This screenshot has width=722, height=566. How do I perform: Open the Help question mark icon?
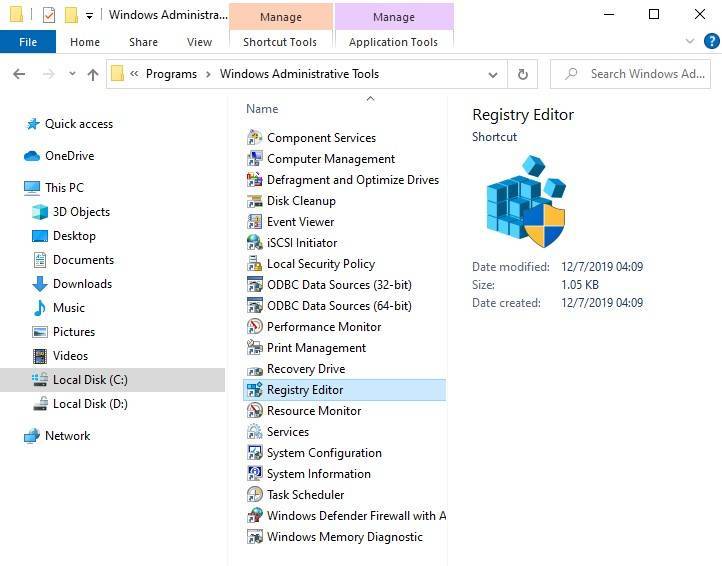[x=711, y=41]
